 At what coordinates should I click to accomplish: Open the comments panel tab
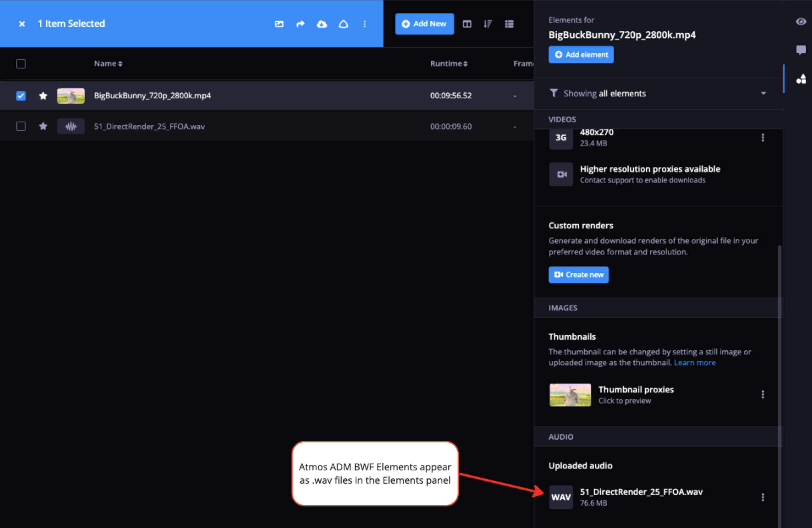coord(801,50)
